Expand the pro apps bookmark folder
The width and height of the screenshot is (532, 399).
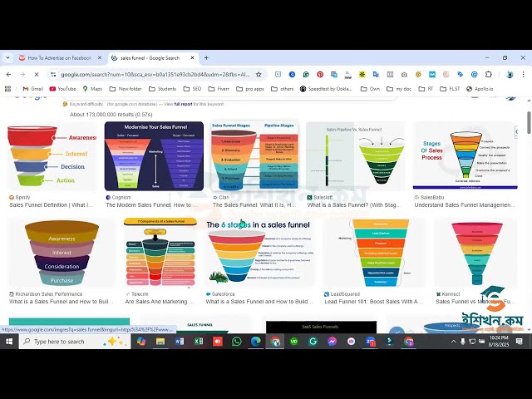[250, 89]
